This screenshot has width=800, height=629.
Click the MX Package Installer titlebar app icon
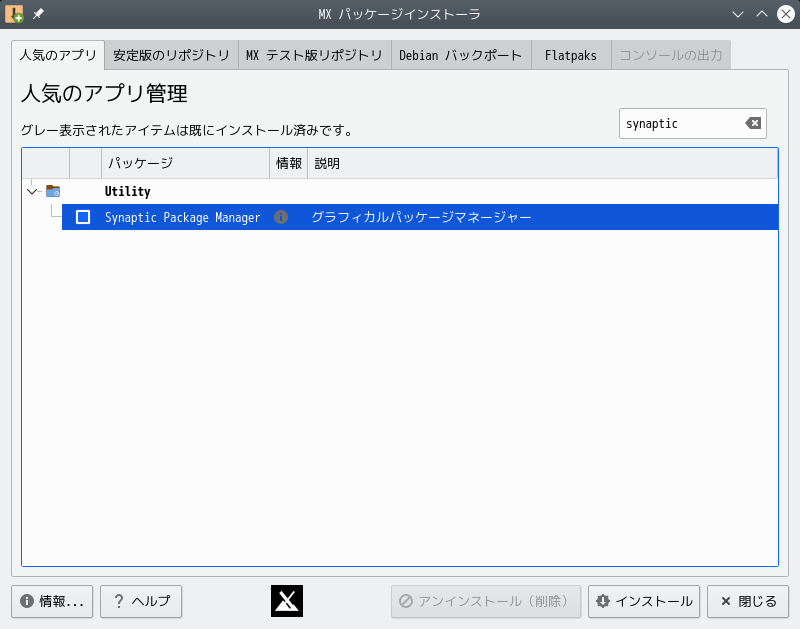pos(14,14)
